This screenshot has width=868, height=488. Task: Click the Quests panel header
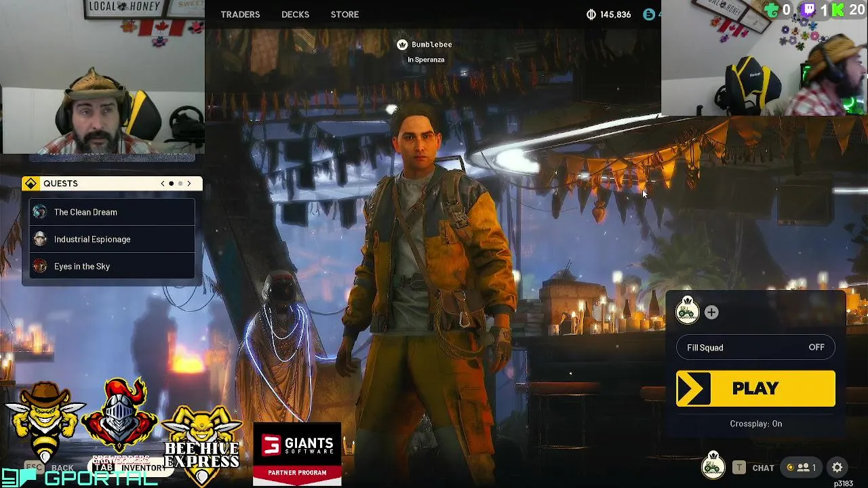click(x=112, y=184)
